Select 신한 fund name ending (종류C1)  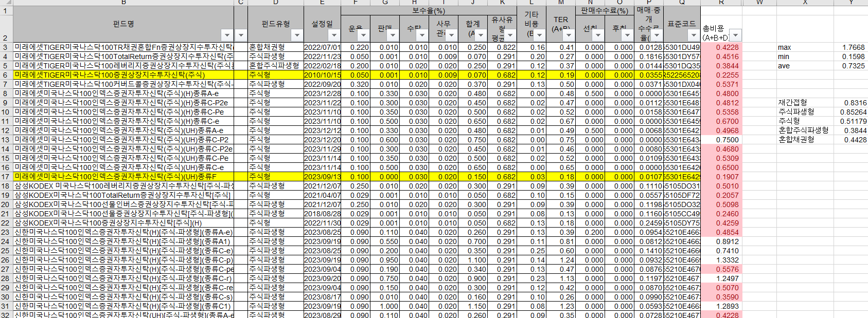123,306
